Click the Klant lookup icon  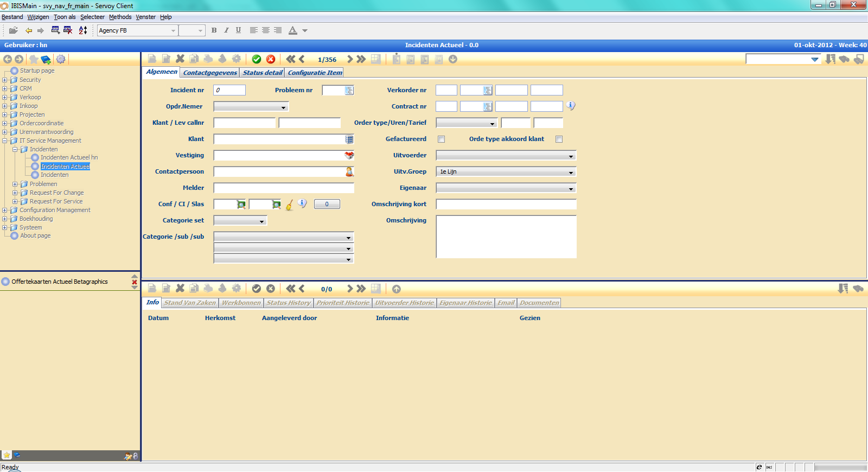(349, 139)
